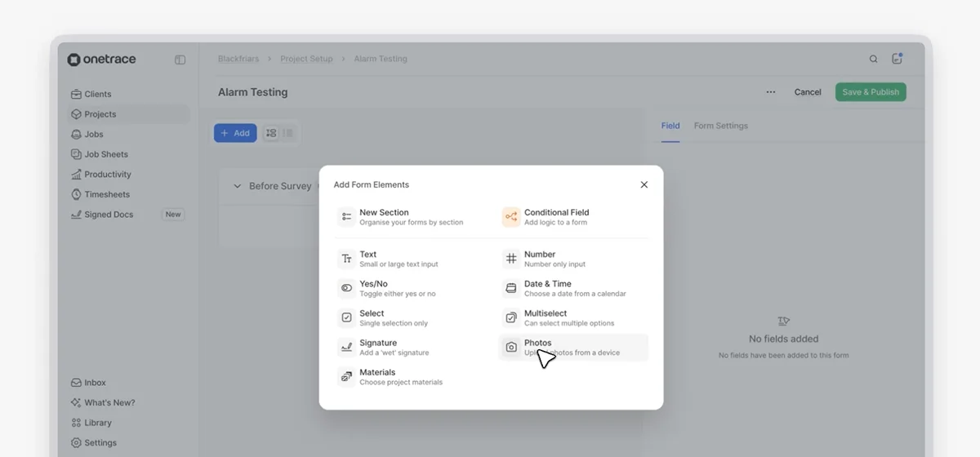
Task: Open the notifications icon in header
Action: (897, 59)
